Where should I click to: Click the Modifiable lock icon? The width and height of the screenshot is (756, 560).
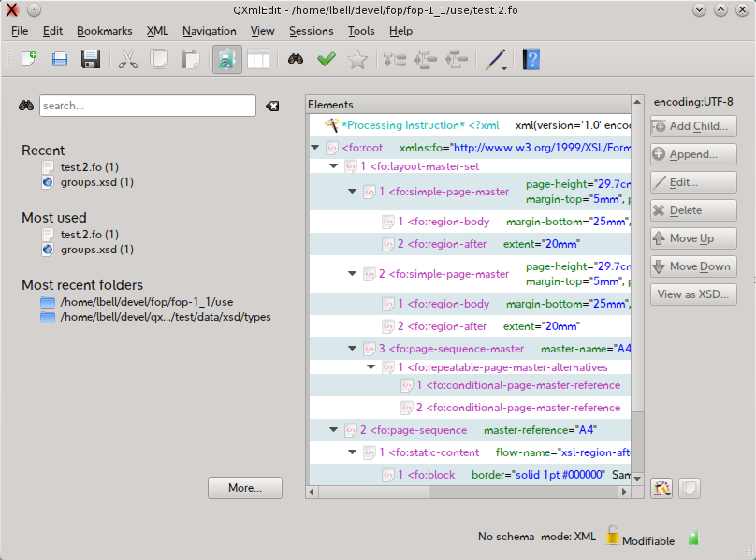coord(612,536)
